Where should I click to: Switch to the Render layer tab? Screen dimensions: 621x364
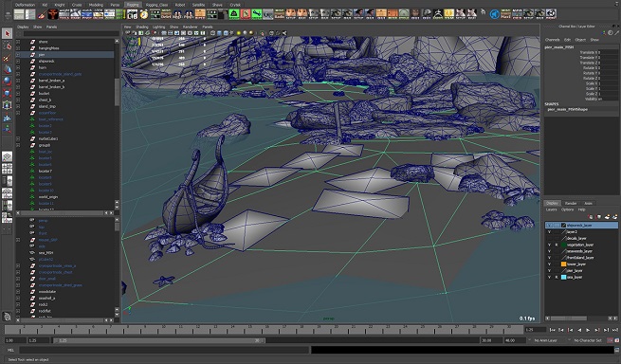point(571,203)
